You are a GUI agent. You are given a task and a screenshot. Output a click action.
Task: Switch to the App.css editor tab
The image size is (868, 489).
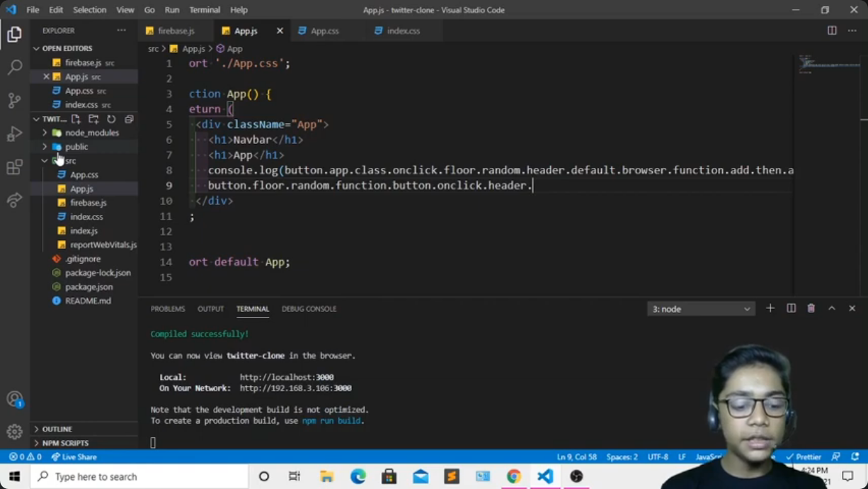click(324, 30)
